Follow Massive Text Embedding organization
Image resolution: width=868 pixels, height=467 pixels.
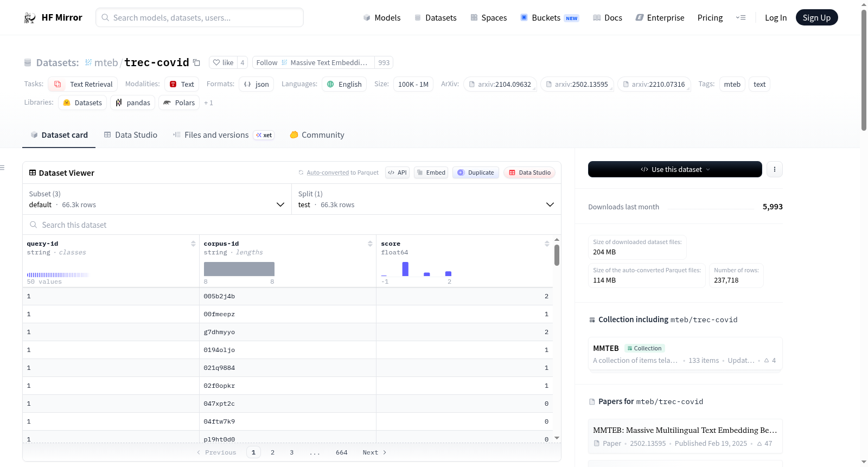coord(313,62)
